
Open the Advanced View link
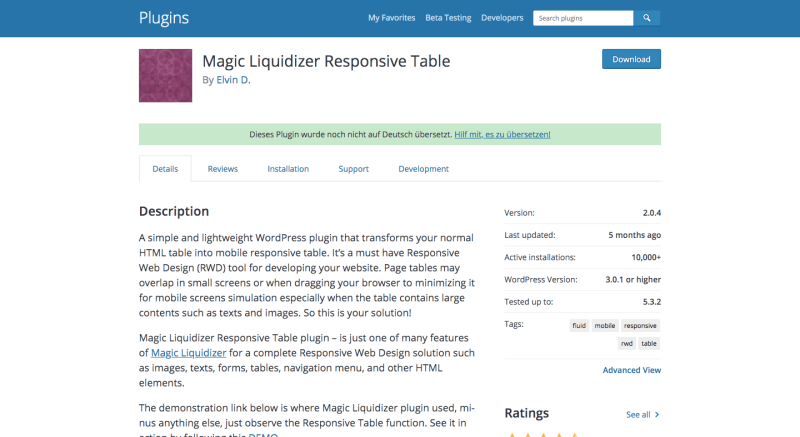[x=632, y=370]
